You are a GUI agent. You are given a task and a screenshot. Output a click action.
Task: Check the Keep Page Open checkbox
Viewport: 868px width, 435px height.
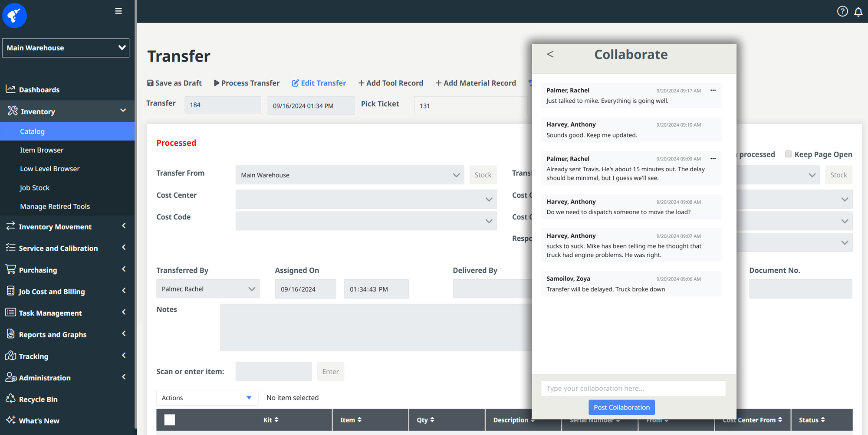[x=788, y=154]
